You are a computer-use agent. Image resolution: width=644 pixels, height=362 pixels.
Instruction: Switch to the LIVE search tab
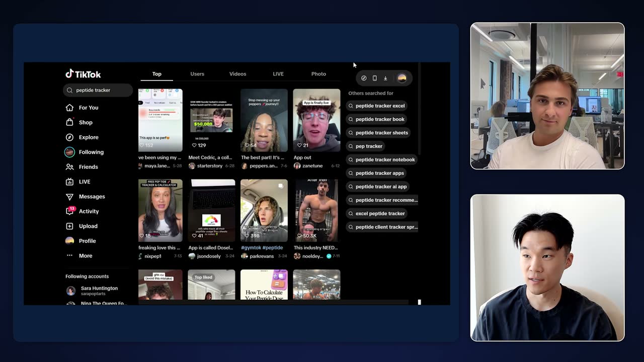278,74
